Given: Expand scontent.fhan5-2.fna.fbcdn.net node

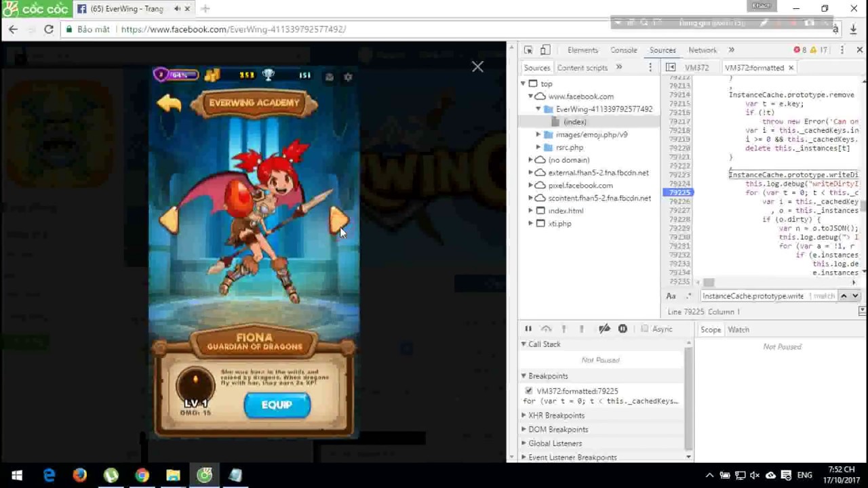Looking at the screenshot, I should click(x=531, y=198).
